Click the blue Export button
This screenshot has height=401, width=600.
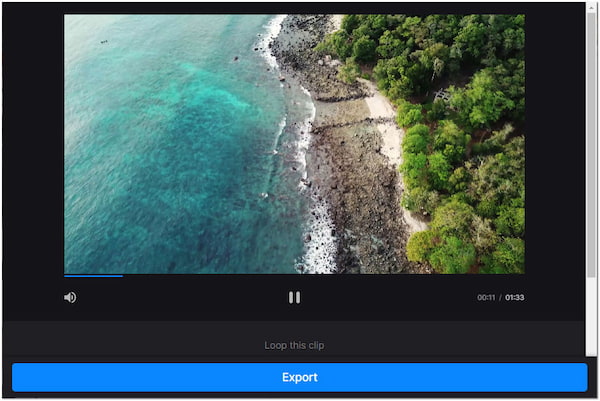(x=300, y=377)
